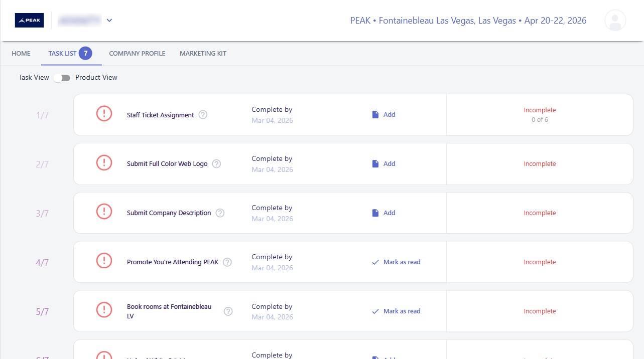Click help icon beside Promote You're Attending PEAK
The width and height of the screenshot is (644, 359).
[x=227, y=262]
